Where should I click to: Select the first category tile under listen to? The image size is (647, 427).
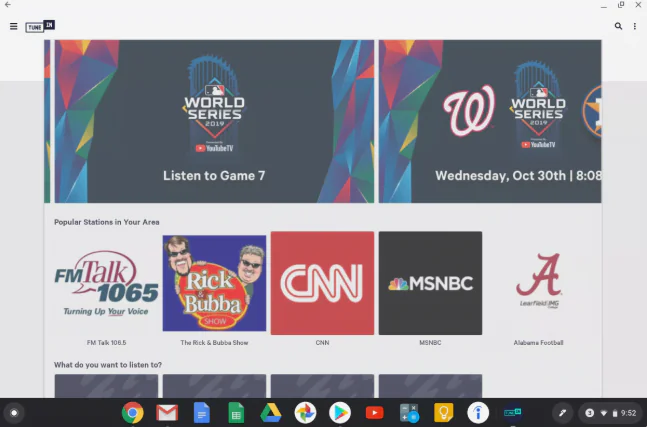pyautogui.click(x=106, y=386)
